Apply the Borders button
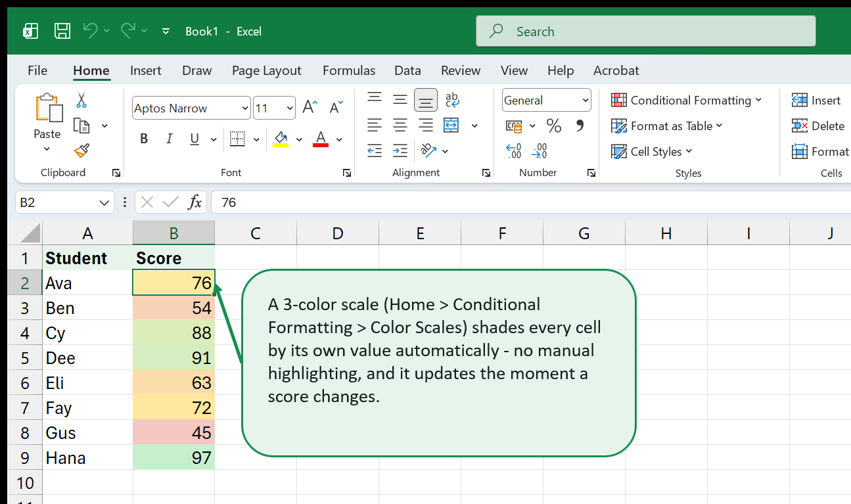Image resolution: width=851 pixels, height=504 pixels. [x=237, y=139]
